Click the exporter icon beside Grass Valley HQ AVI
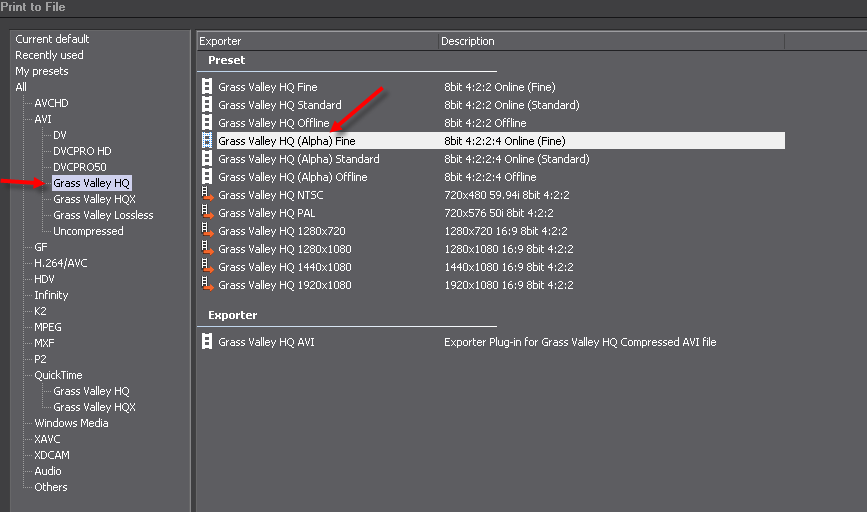The width and height of the screenshot is (867, 512). click(207, 342)
